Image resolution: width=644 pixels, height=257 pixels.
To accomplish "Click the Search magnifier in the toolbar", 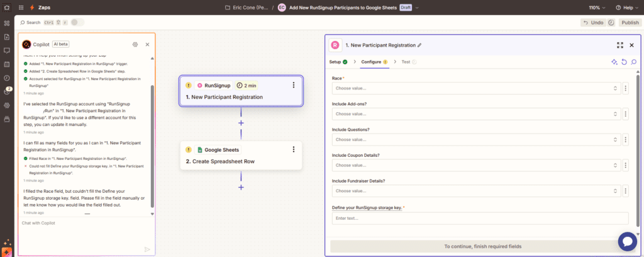I will [23, 23].
